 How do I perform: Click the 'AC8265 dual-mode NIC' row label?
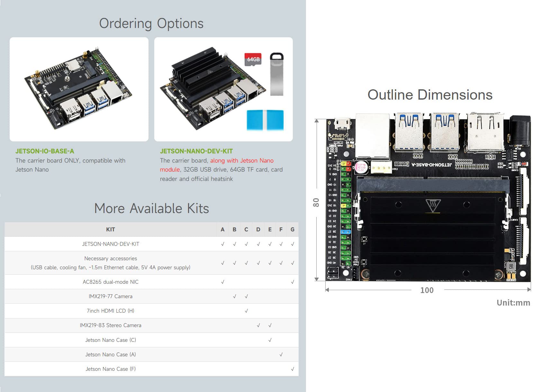111,282
